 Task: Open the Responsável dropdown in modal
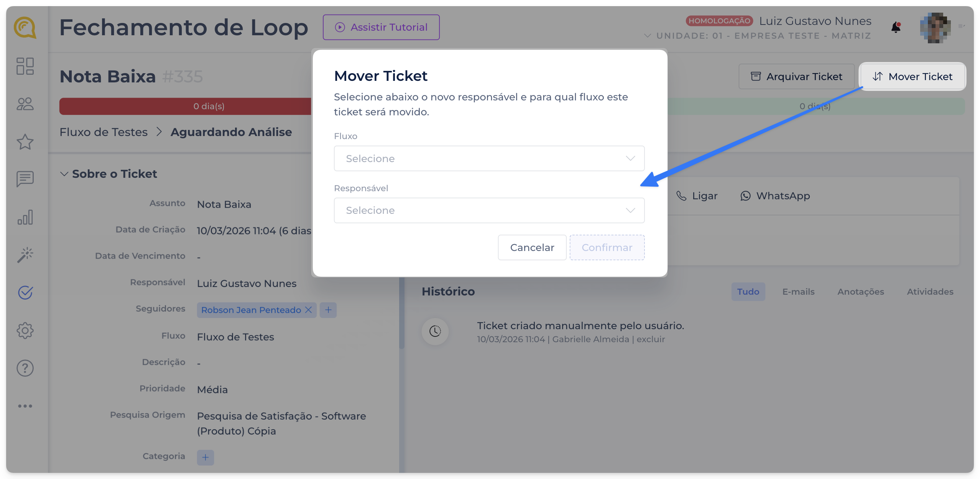coord(489,210)
